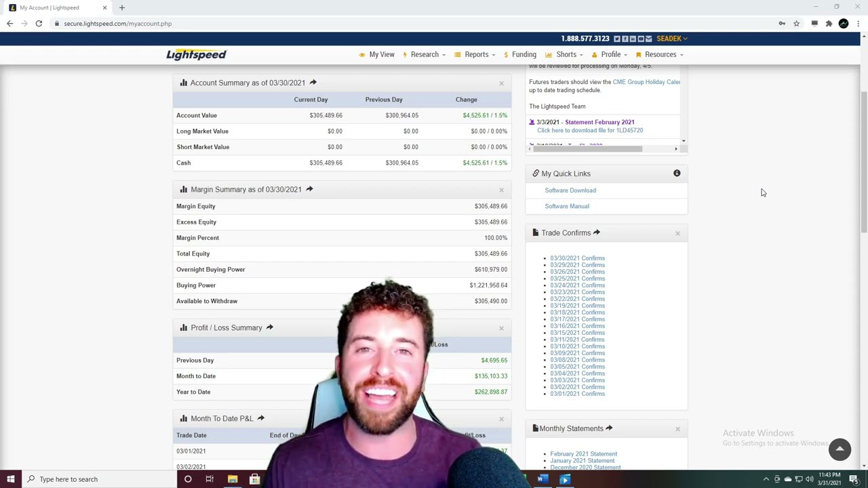Open the Reports dropdown menu

475,54
